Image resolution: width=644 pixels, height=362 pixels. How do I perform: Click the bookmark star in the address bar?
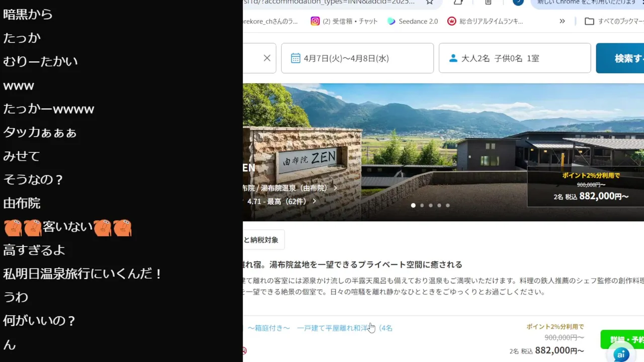point(429,2)
